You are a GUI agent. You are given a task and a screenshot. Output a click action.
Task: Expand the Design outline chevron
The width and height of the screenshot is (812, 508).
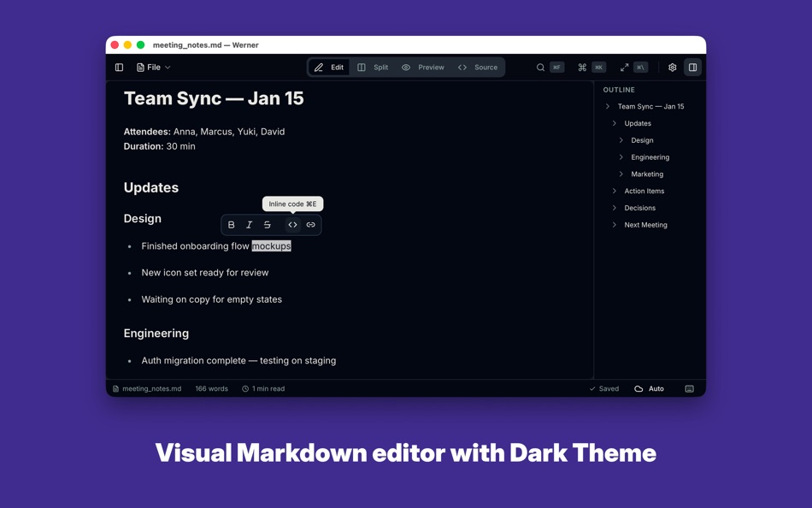[621, 140]
